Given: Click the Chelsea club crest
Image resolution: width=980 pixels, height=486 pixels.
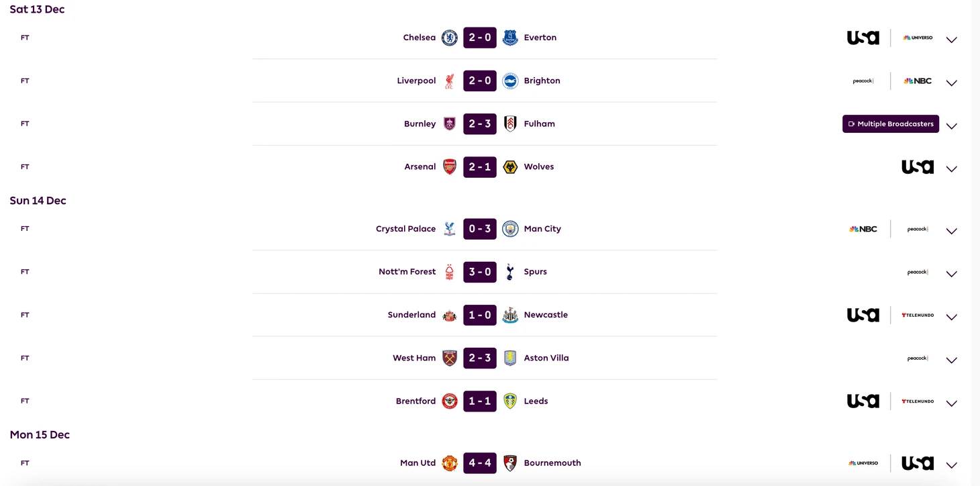Looking at the screenshot, I should pos(449,38).
